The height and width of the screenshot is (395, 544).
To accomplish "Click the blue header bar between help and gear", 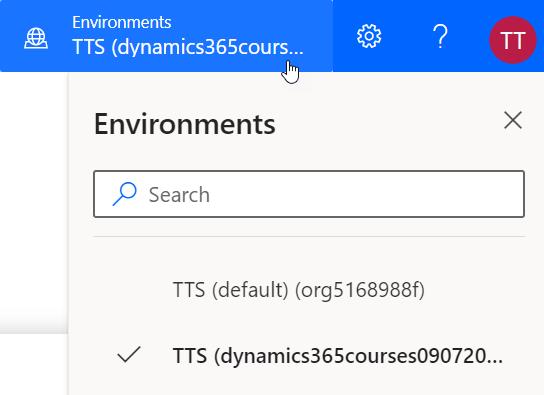I will click(x=407, y=36).
